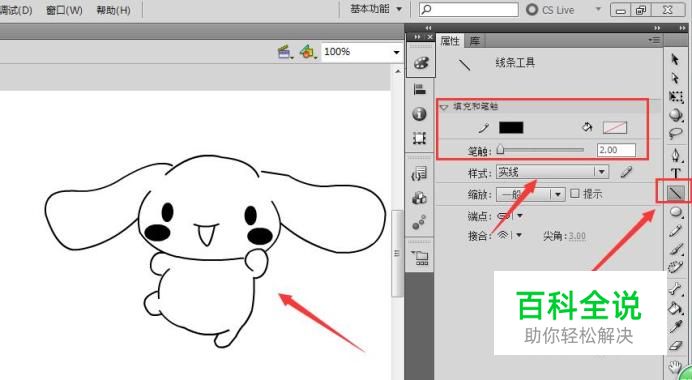Screen dimensions: 692x380
Task: Click the 尖角 3.00 miter value
Action: (x=577, y=236)
